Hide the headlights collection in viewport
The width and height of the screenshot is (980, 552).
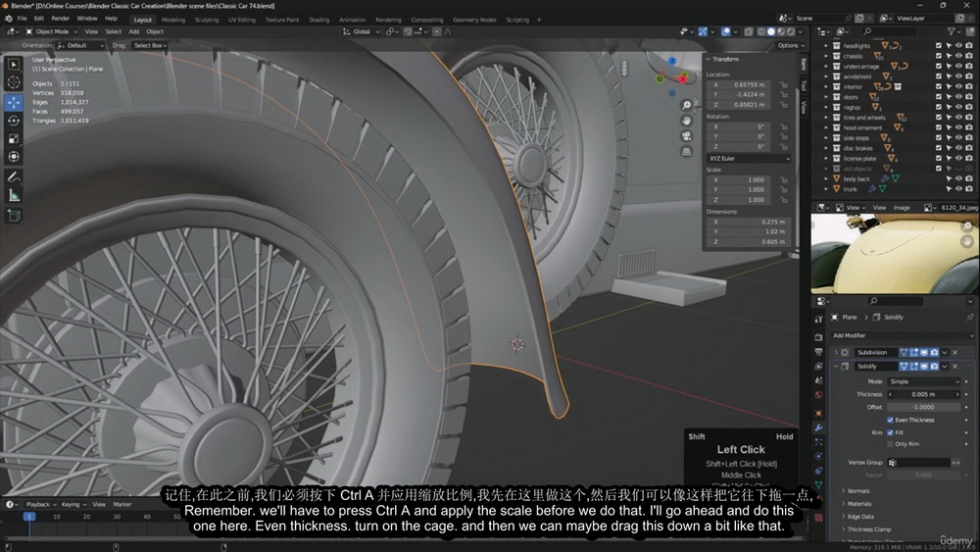click(958, 46)
